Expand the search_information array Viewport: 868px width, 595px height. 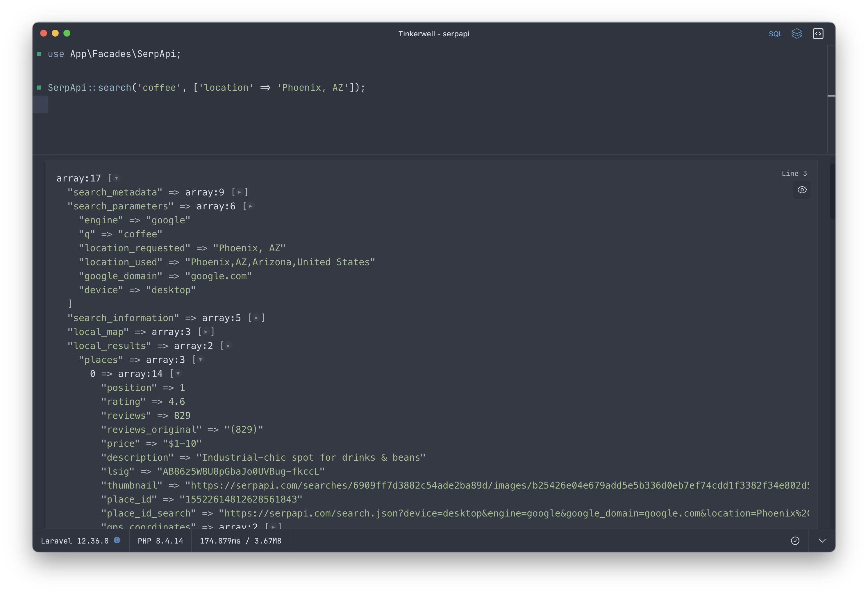256,318
